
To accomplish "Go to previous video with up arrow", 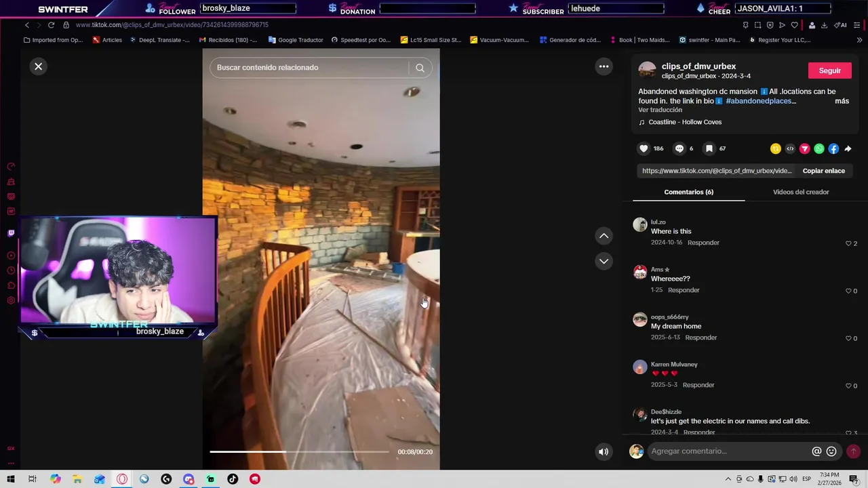I will pyautogui.click(x=604, y=236).
